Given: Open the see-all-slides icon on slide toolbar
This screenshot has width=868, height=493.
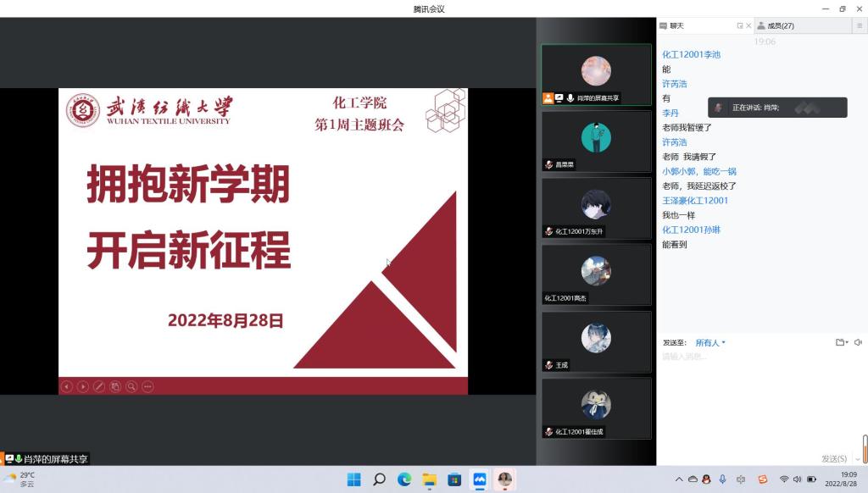Looking at the screenshot, I should 115,386.
